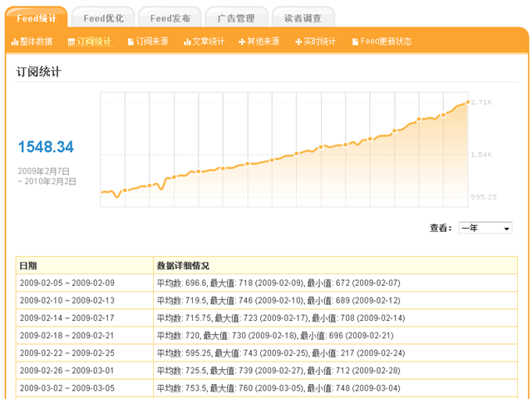The width and height of the screenshot is (532, 399).
Task: Click the 订阅来源 document icon
Action: (x=131, y=42)
